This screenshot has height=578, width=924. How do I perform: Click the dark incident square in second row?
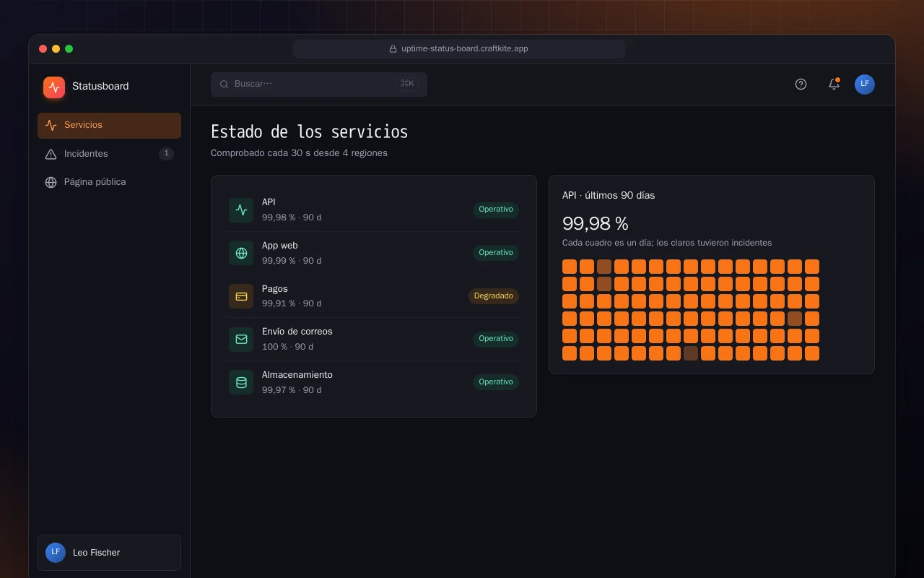click(604, 284)
